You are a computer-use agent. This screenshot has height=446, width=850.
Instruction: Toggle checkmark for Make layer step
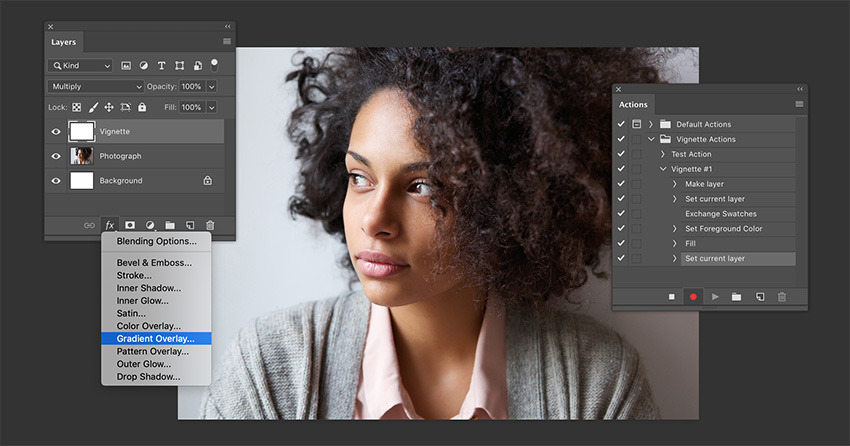point(621,184)
